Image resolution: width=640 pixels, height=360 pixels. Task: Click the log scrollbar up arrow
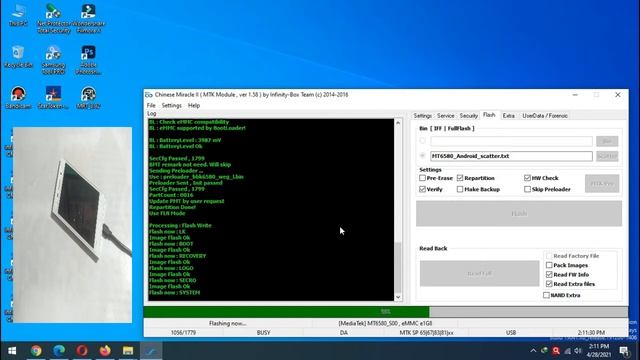[x=398, y=123]
